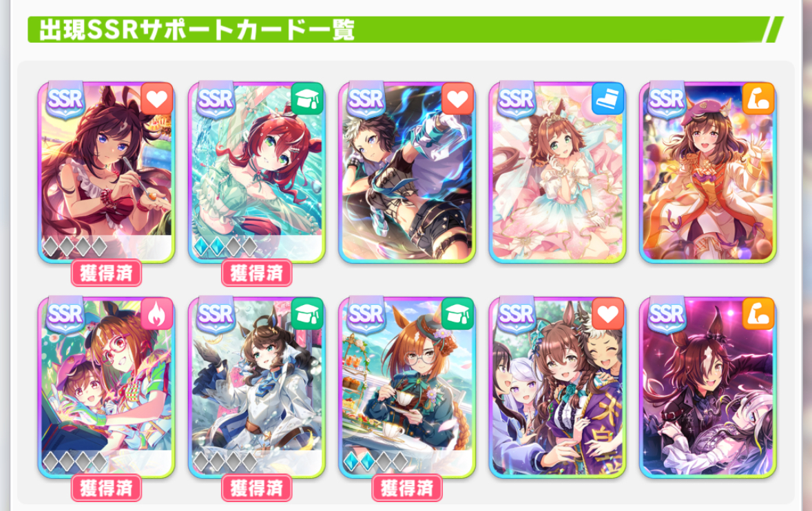The image size is (812, 511).
Task: Tap heart icon on swimsuit spoon card
Action: 156,98
